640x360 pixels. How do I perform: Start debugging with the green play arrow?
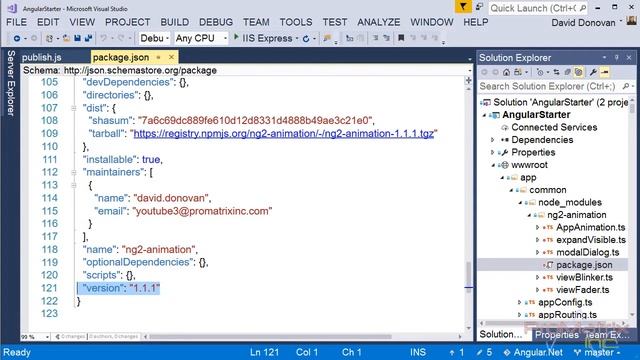236,38
